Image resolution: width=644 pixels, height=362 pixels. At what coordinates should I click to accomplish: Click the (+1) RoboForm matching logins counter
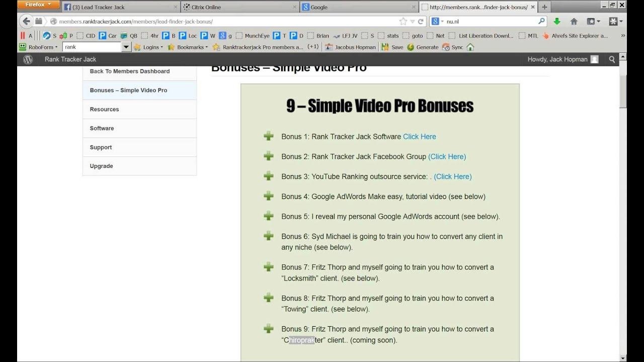(x=313, y=47)
